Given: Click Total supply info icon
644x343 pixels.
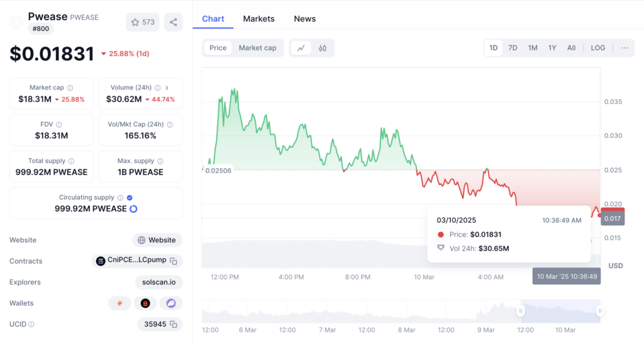Looking at the screenshot, I should click(x=72, y=161).
